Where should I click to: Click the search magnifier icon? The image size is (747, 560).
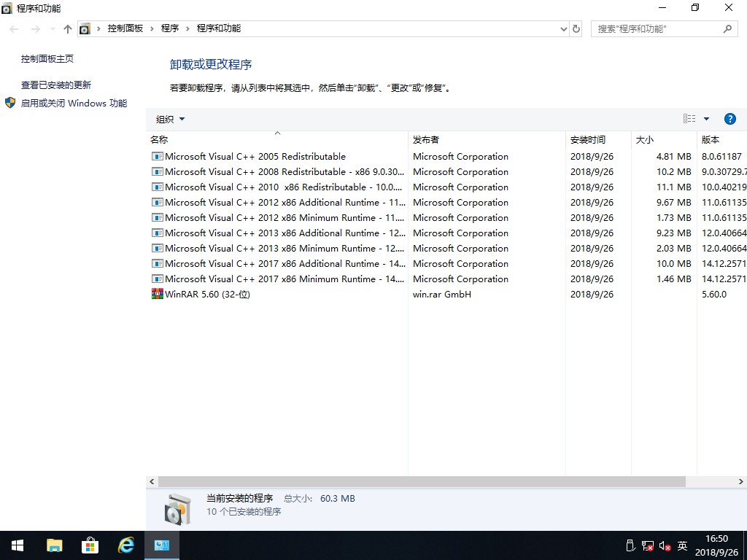pos(727,29)
